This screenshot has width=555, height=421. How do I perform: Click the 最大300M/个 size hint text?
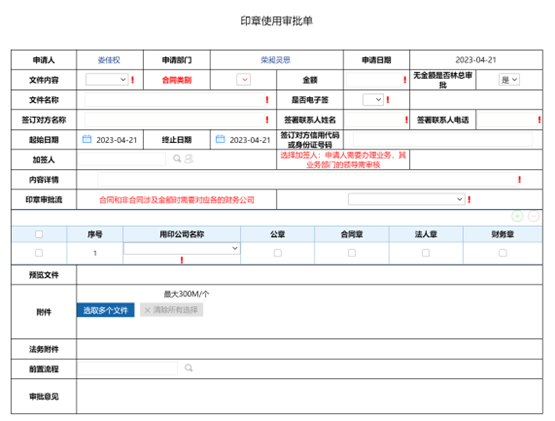pos(186,294)
